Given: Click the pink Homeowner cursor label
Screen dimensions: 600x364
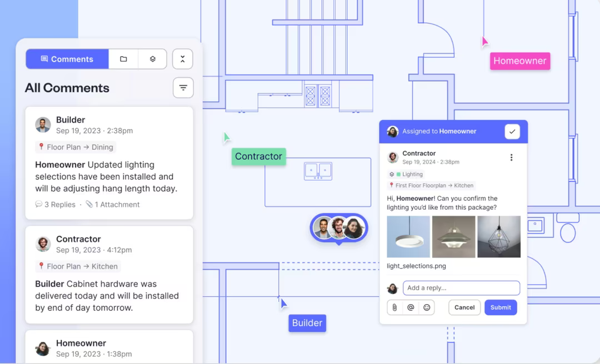Looking at the screenshot, I should coord(520,61).
